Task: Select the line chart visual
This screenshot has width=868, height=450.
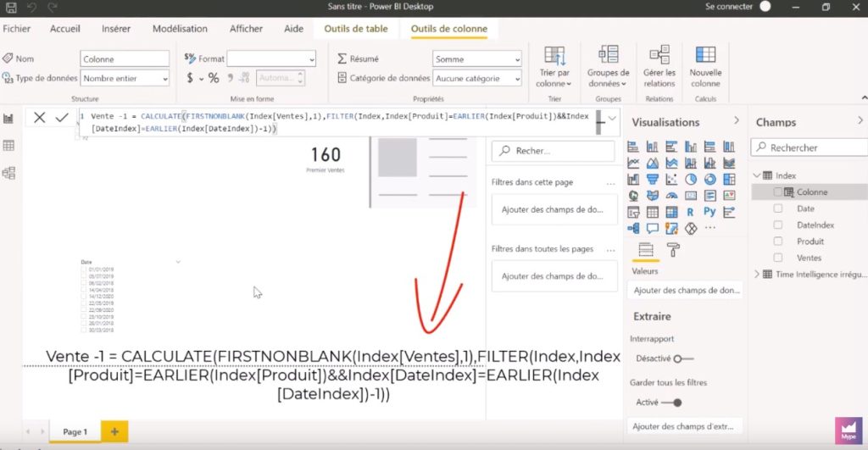Action: point(633,164)
